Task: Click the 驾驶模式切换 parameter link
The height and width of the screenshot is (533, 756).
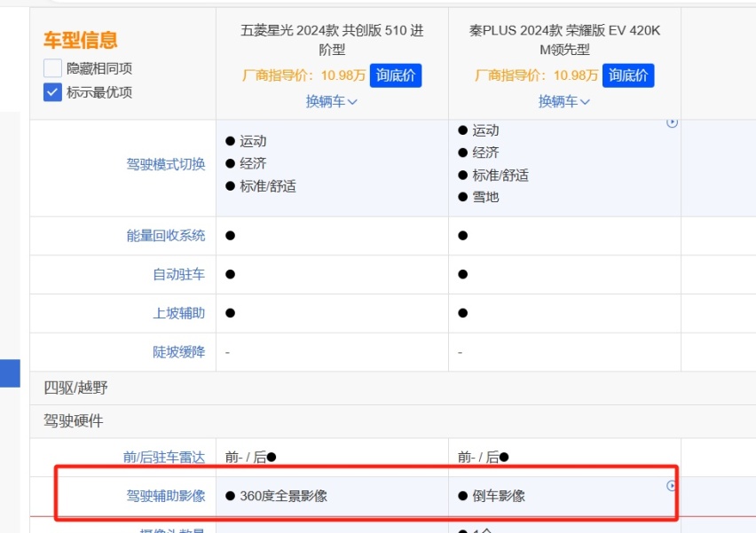Action: [166, 164]
